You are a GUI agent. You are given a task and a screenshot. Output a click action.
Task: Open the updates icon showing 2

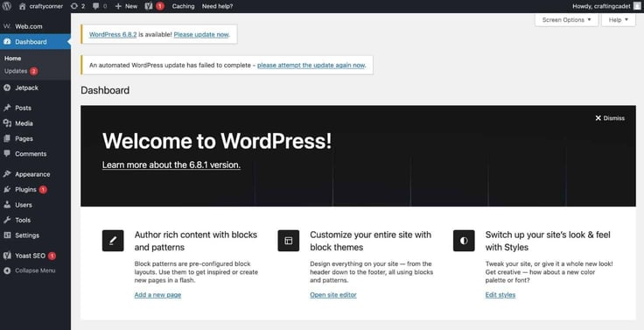(73, 6)
